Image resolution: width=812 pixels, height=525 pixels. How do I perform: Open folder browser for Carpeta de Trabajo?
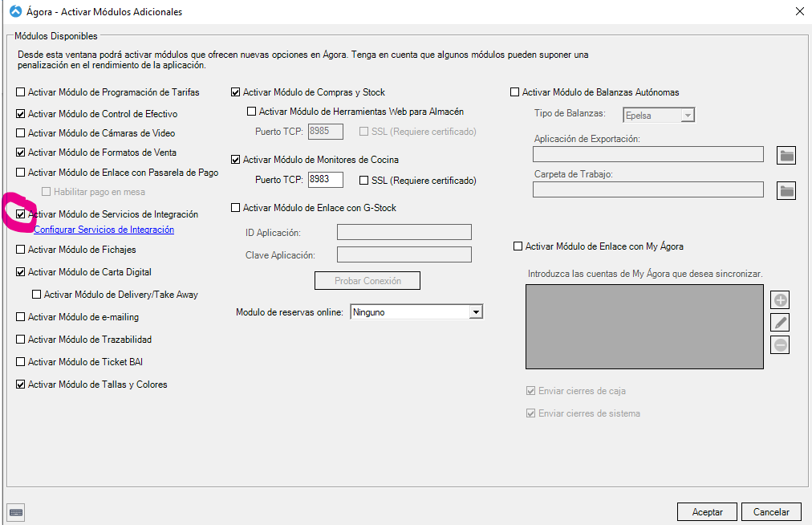(786, 190)
